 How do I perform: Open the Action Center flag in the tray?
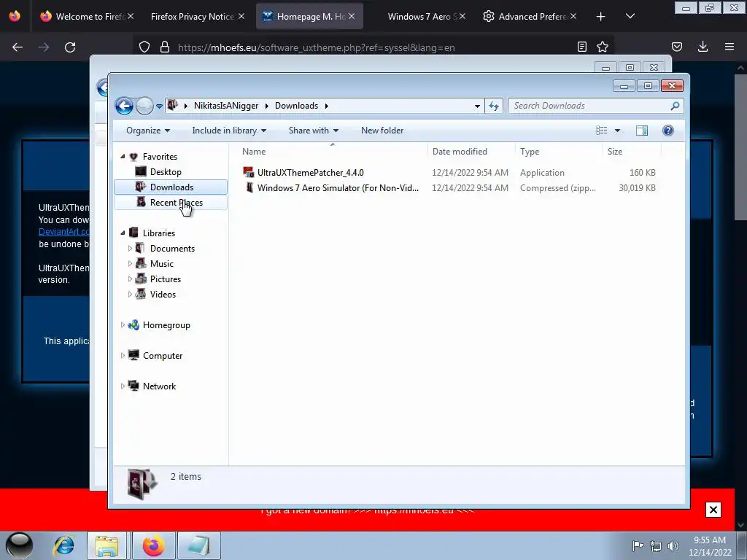point(638,545)
